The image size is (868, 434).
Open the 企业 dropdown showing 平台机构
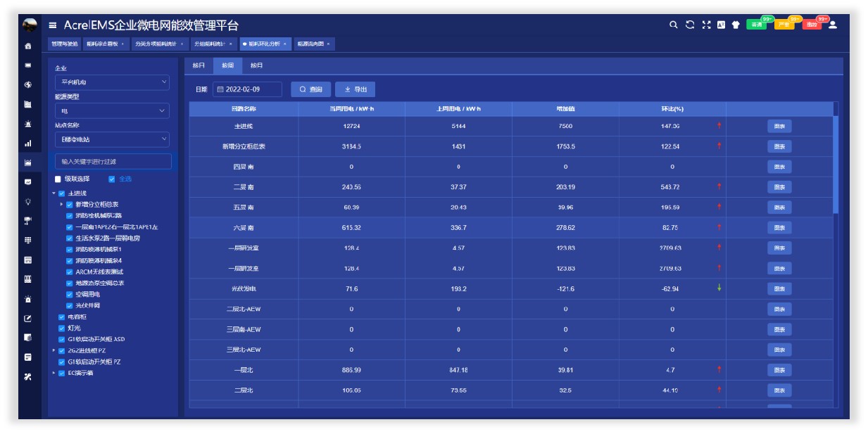[x=112, y=82]
